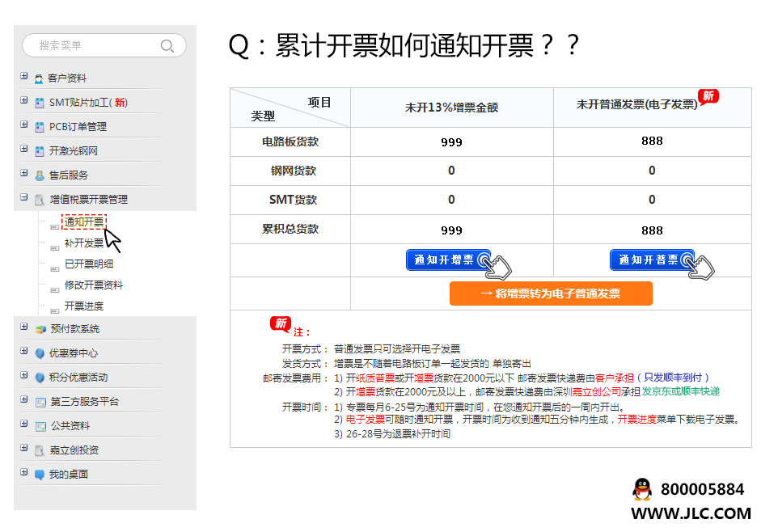Collapse the 增值税票开票管理 tree node
778x532 pixels.
(x=23, y=197)
